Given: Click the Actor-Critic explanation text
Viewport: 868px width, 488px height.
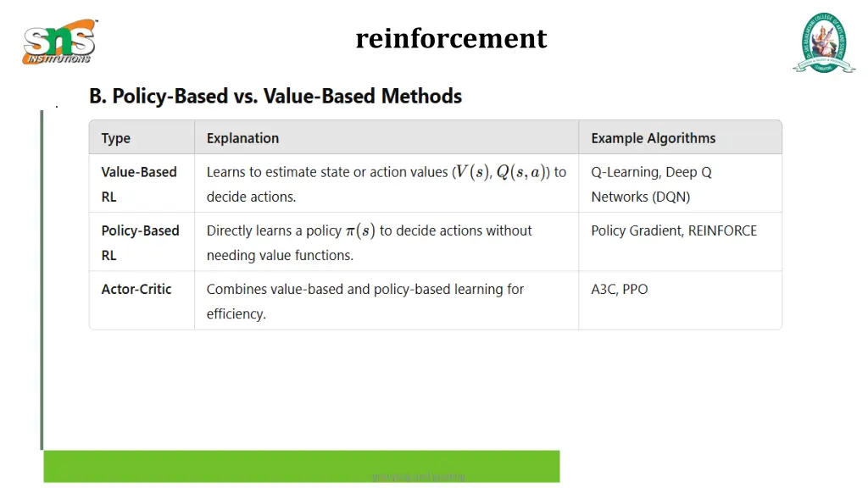Looking at the screenshot, I should [x=364, y=302].
